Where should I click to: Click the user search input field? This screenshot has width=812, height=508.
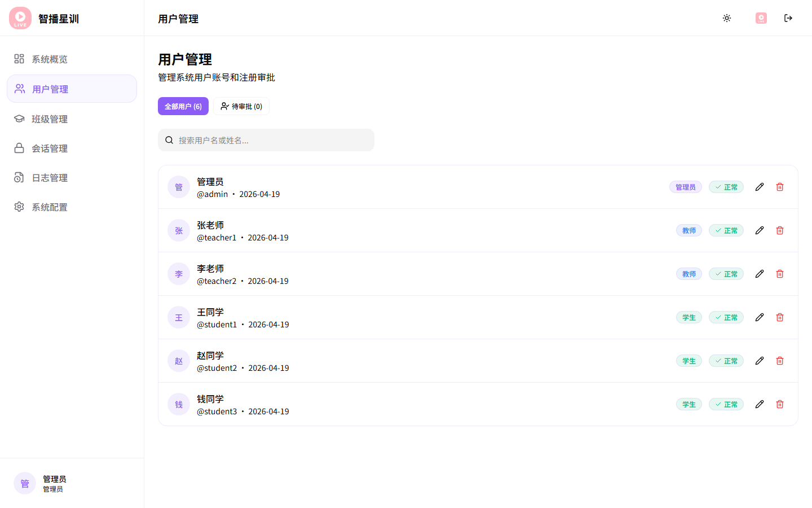(x=266, y=140)
